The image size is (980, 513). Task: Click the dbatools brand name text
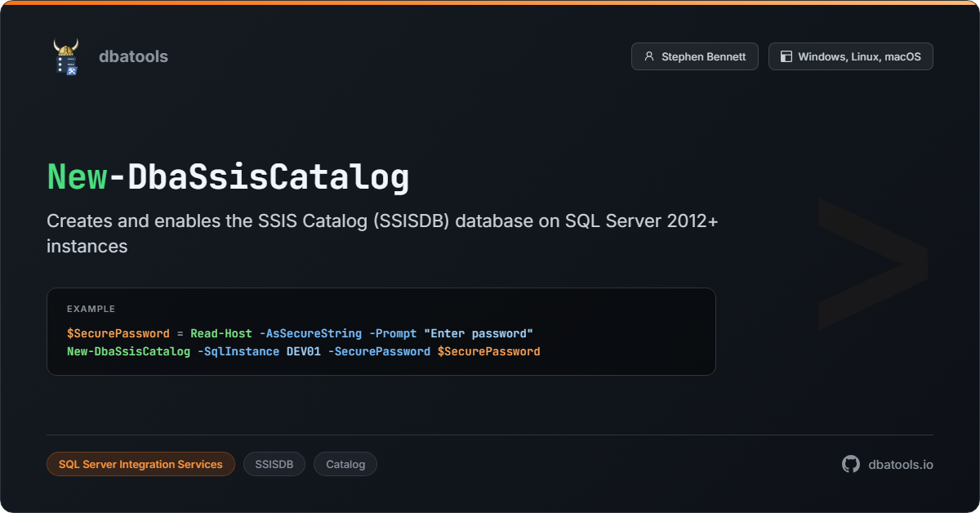pos(133,56)
